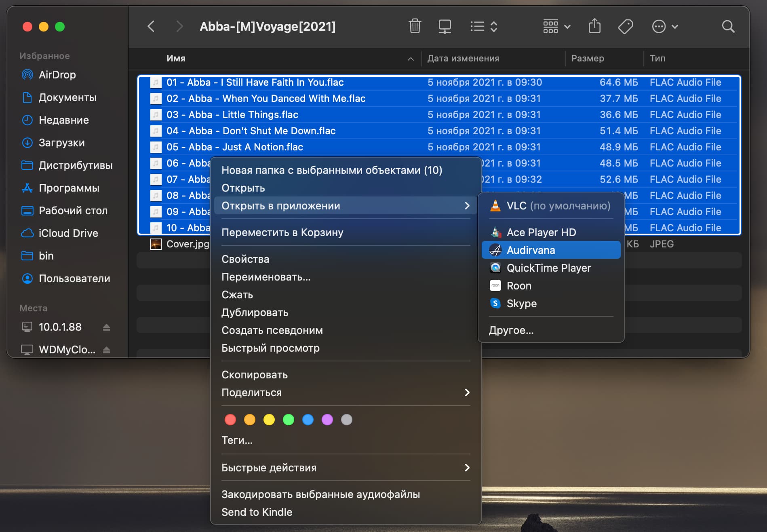Eject the WDMyClo... volume
The image size is (767, 532).
(106, 350)
